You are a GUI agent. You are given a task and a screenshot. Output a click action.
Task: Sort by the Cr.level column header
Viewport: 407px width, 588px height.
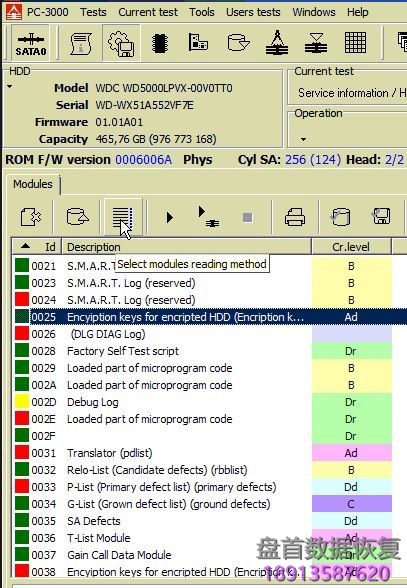(351, 247)
